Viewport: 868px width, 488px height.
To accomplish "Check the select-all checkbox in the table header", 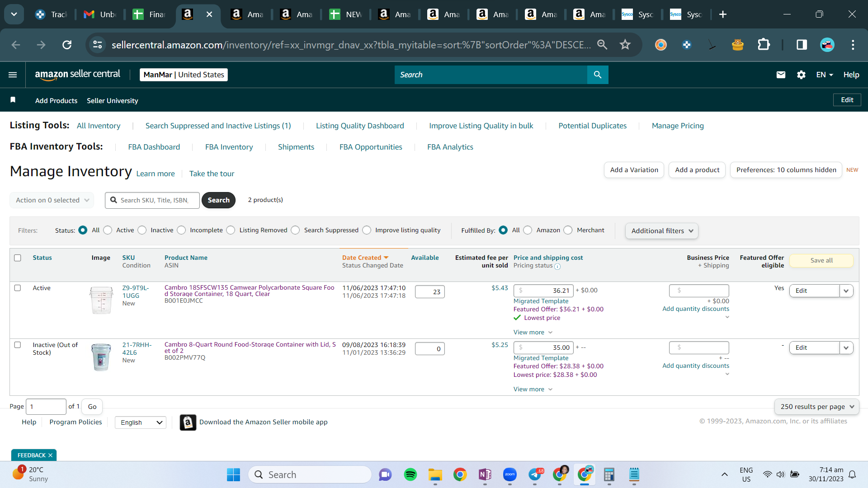I will 18,258.
